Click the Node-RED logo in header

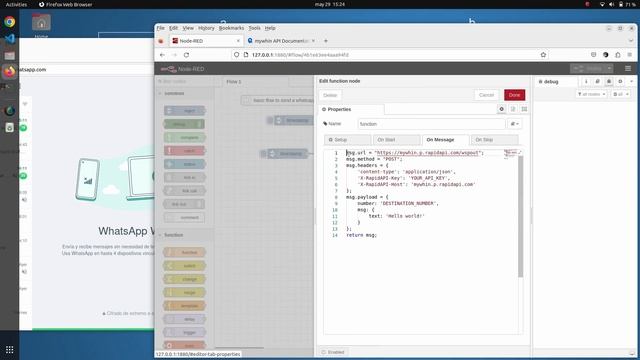click(x=182, y=69)
